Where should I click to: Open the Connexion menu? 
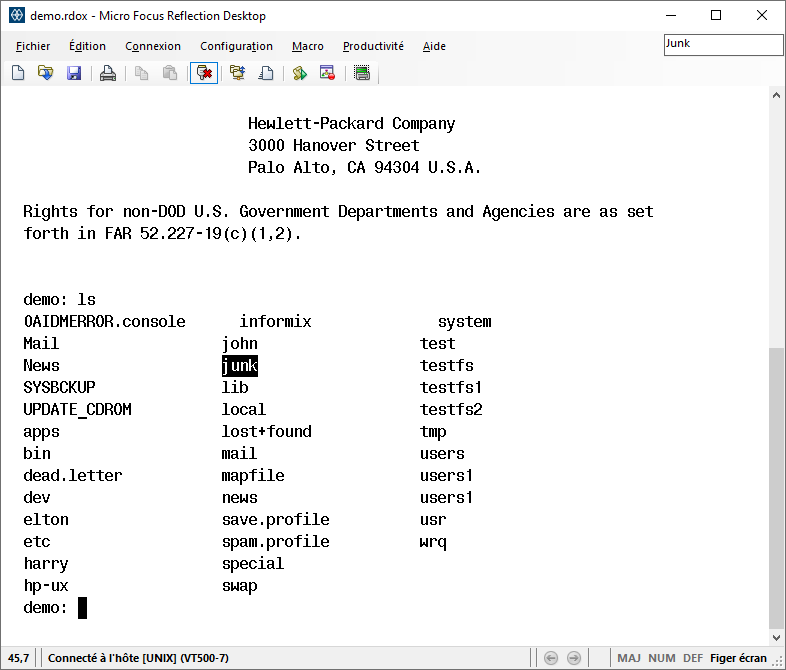(153, 46)
